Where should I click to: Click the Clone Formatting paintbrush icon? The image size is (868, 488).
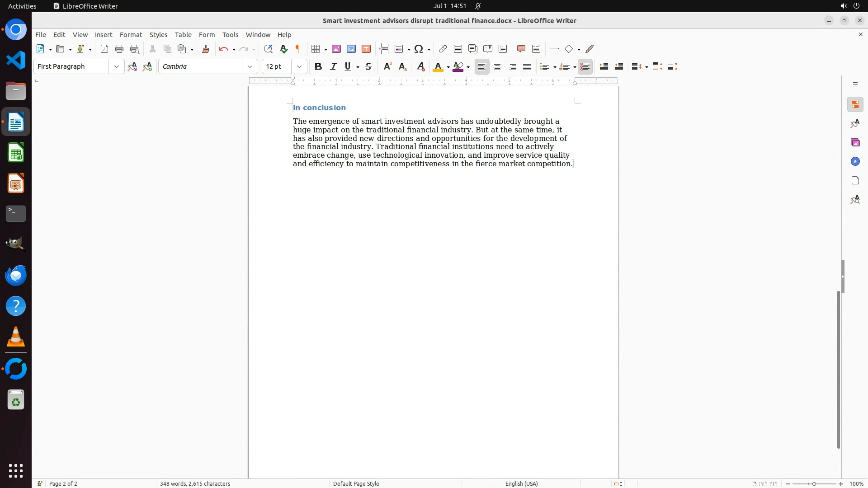point(206,49)
